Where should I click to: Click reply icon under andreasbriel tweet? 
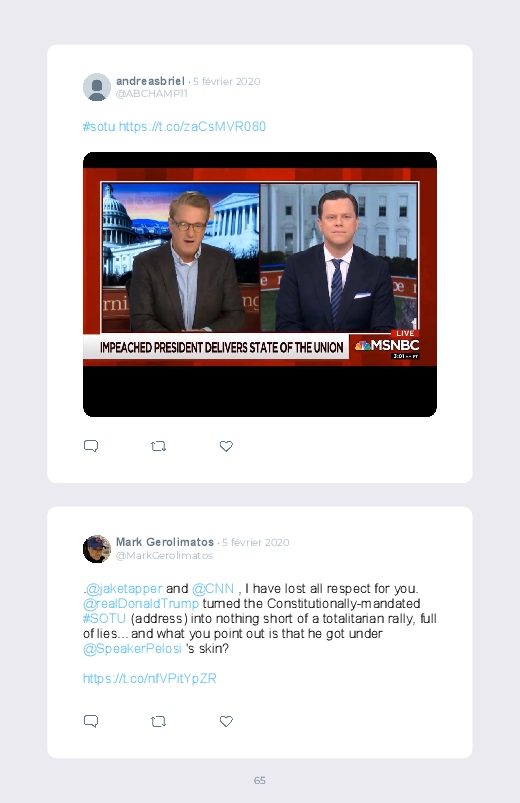(x=91, y=446)
